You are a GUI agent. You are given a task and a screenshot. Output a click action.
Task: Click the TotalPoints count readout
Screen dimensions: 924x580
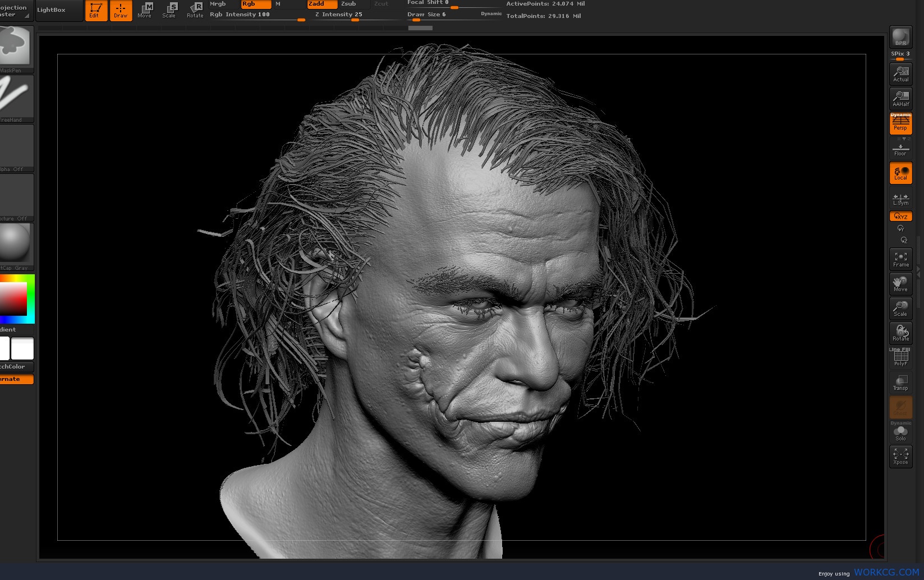[544, 16]
